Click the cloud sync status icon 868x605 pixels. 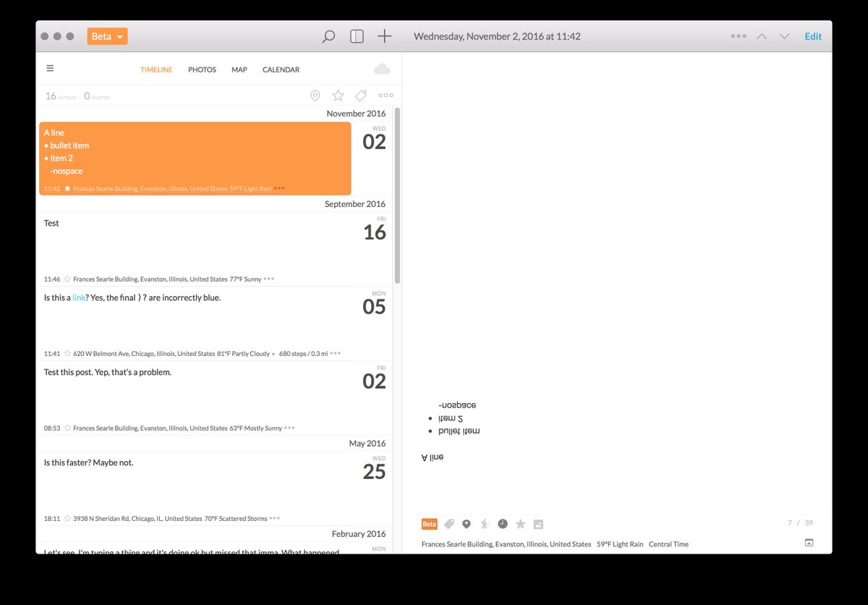[382, 69]
